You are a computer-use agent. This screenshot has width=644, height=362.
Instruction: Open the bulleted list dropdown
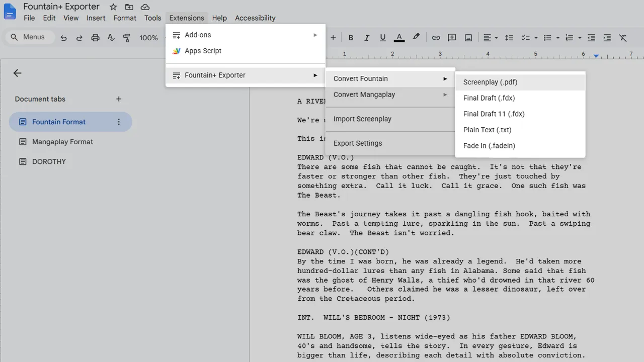coord(551,38)
